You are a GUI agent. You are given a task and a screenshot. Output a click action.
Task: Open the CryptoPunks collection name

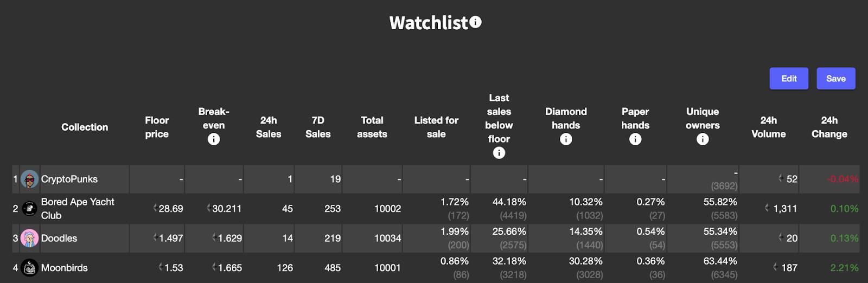click(x=69, y=179)
